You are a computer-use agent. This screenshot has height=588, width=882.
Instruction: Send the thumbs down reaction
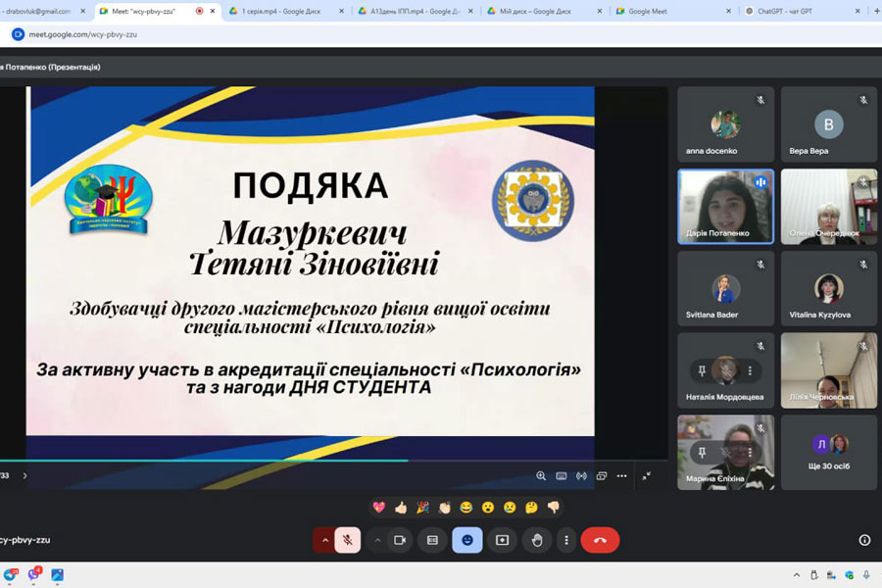[x=554, y=508]
